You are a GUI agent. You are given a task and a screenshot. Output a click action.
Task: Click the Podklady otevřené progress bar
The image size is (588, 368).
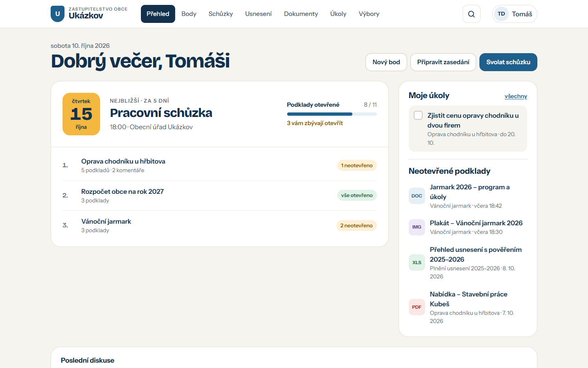[x=332, y=114]
